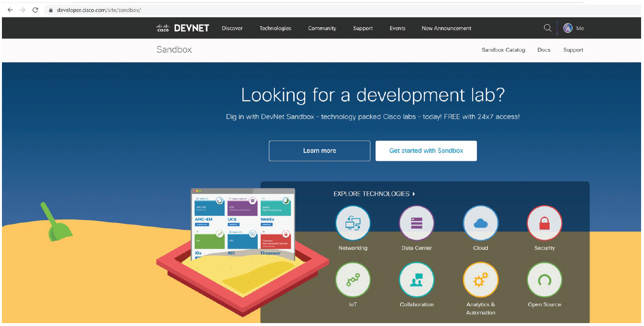
Task: Select the Analytics & Automation gear icon
Action: click(480, 280)
